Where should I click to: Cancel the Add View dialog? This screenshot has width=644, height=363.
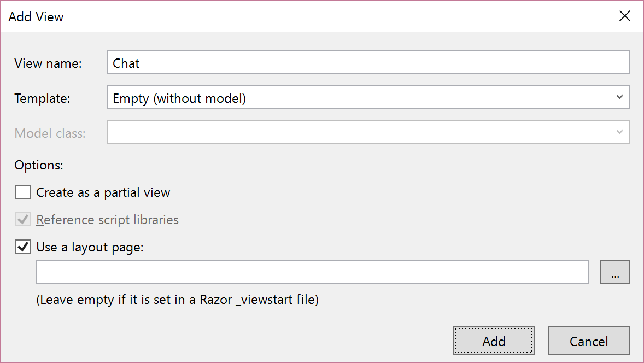589,341
